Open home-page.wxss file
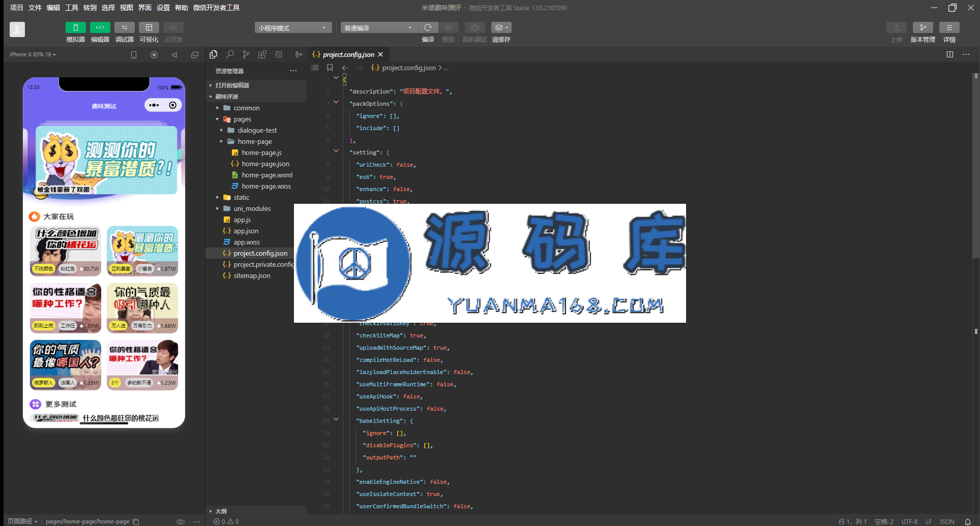 pyautogui.click(x=256, y=186)
